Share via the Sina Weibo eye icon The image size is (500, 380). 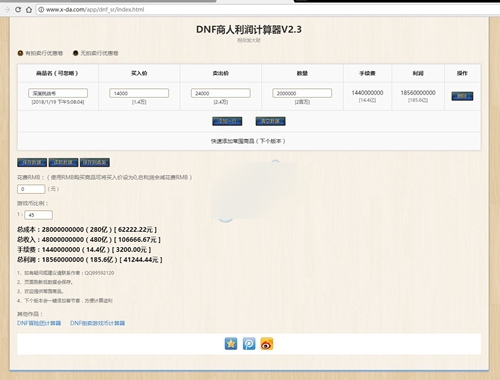click(267, 344)
